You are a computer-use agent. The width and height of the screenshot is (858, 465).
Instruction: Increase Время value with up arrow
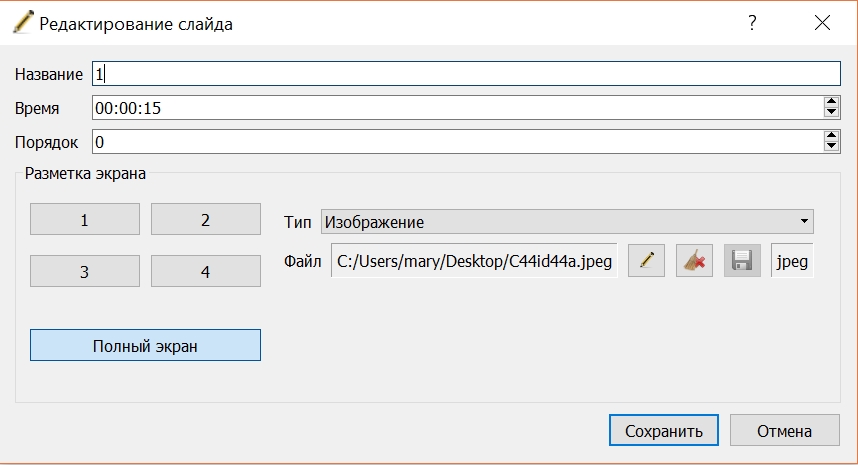click(831, 102)
